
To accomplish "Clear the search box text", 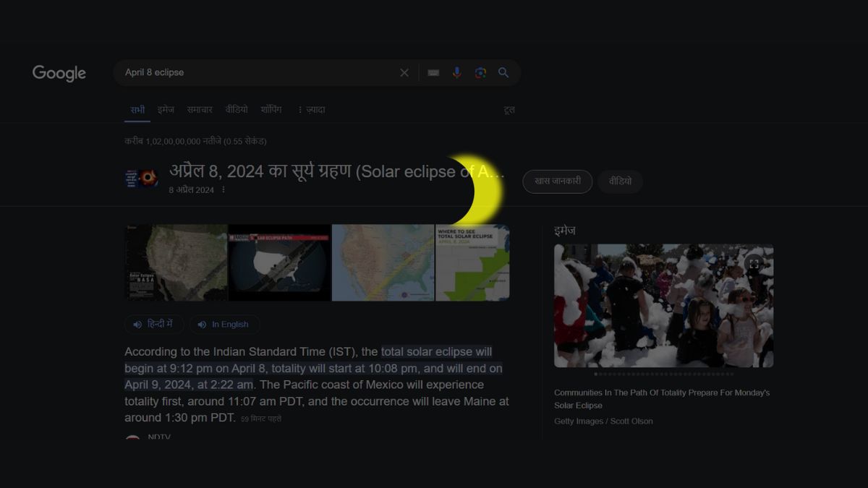I will point(404,73).
